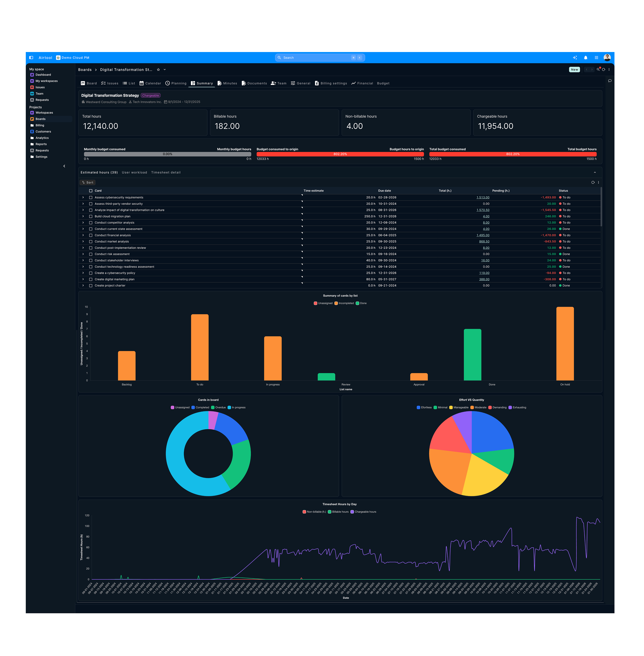This screenshot has width=644, height=656.
Task: Open the Timesheet detail tab
Action: [166, 172]
